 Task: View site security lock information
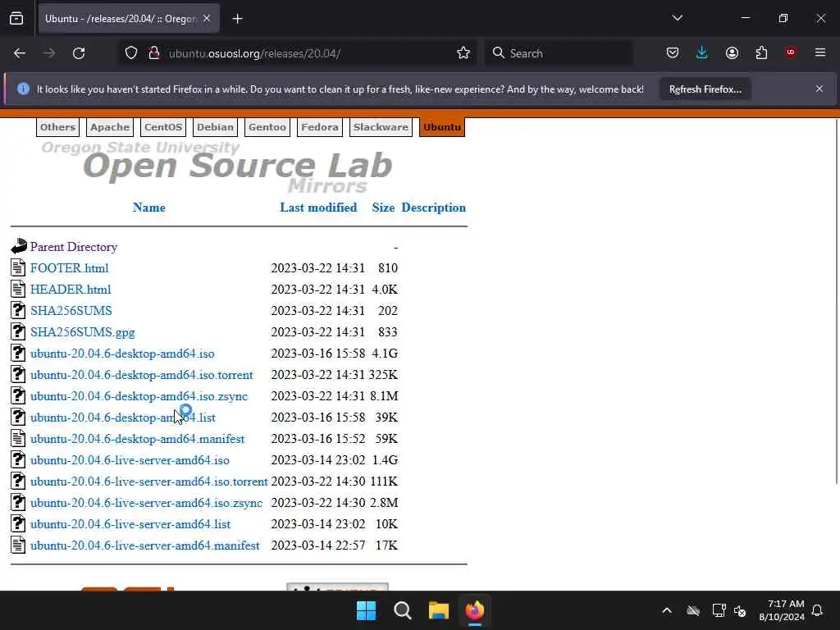click(153, 53)
